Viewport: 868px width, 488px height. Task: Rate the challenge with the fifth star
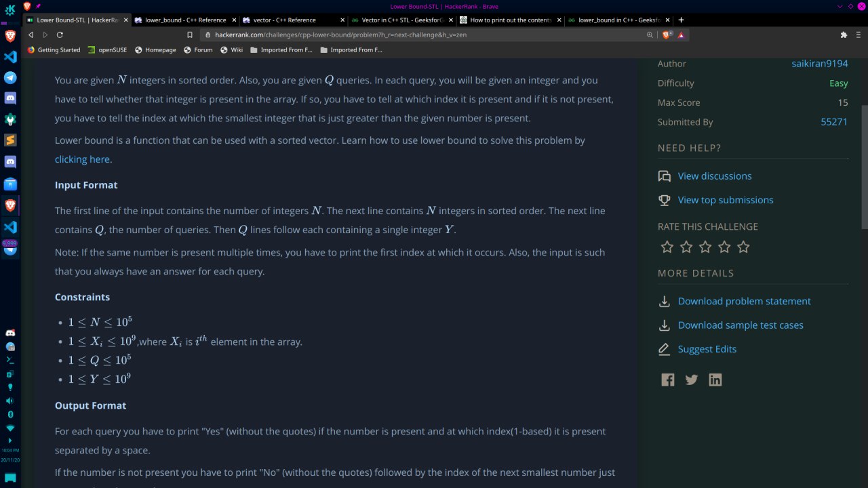743,247
